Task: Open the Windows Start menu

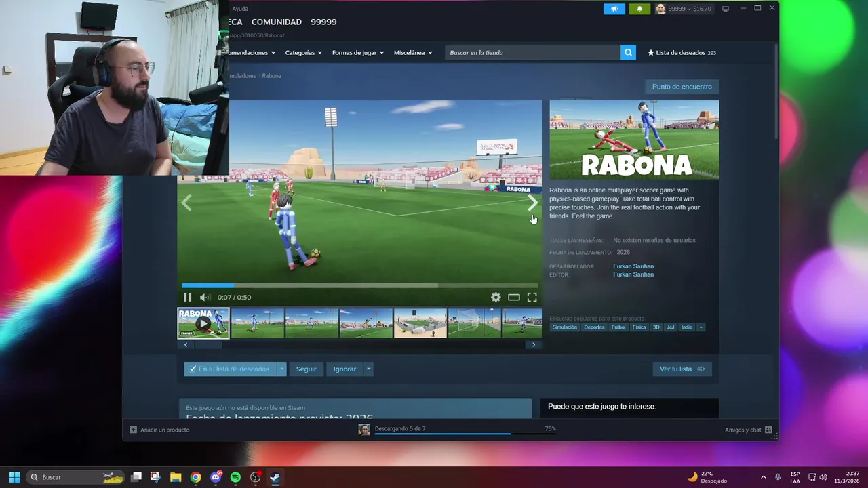Action: click(x=14, y=477)
